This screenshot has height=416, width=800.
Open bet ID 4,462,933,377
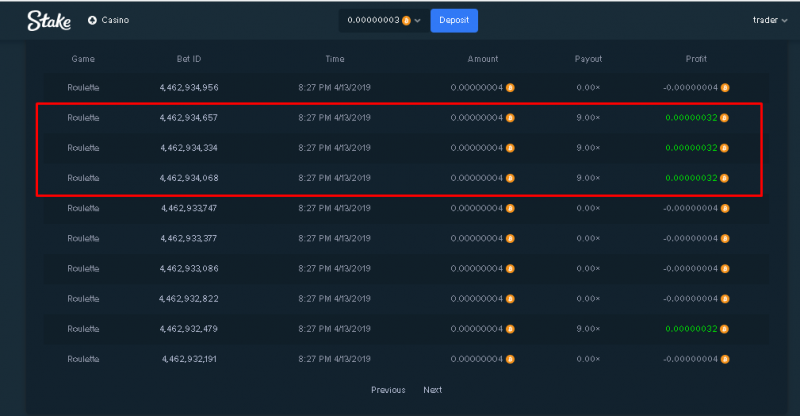189,238
